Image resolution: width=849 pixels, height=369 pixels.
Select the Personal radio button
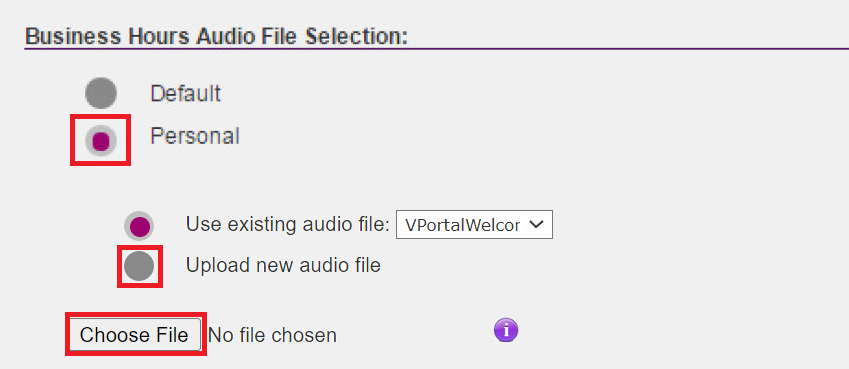101,141
